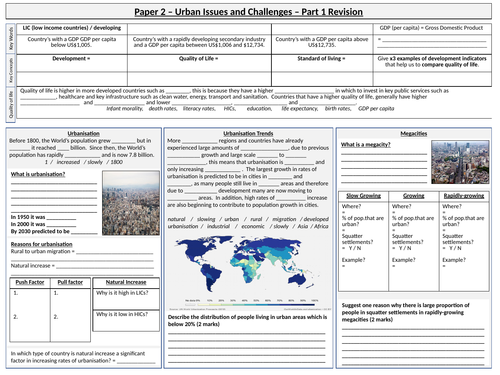500x375 pixels.
Task: Click the 'What is a megacity?' answer lines
Action: pos(384,168)
